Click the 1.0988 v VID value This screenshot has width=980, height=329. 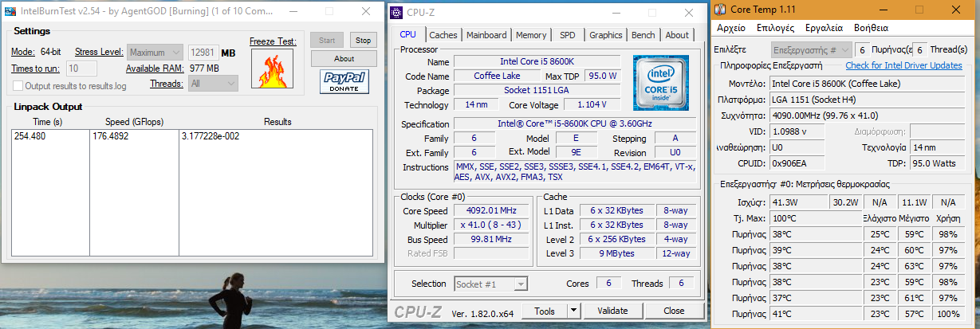coord(799,131)
